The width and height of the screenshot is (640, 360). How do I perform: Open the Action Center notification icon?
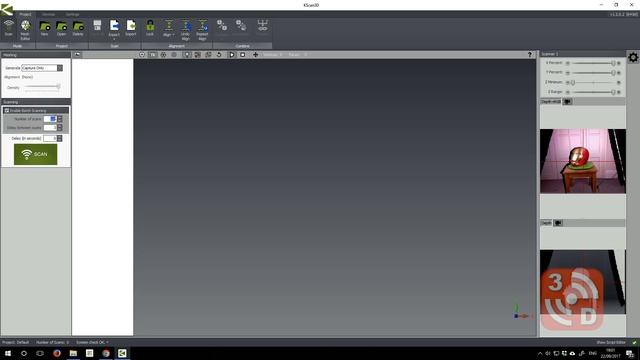630,353
